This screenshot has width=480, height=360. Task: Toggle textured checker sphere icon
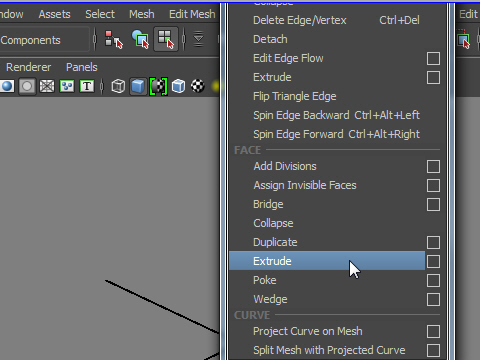[x=198, y=86]
